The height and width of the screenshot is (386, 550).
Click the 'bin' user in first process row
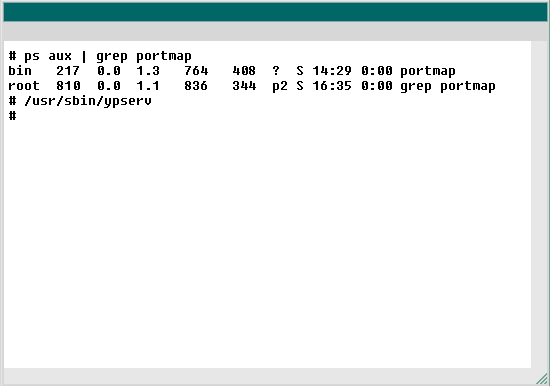(x=20, y=71)
